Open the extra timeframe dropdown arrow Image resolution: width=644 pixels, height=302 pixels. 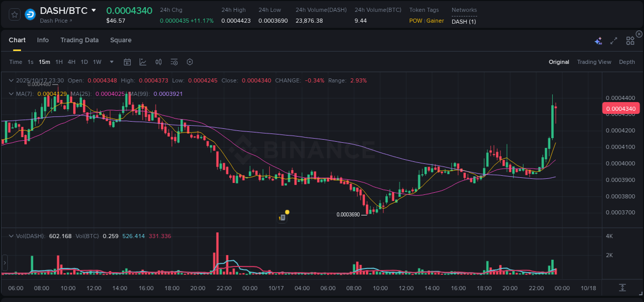pyautogui.click(x=111, y=62)
